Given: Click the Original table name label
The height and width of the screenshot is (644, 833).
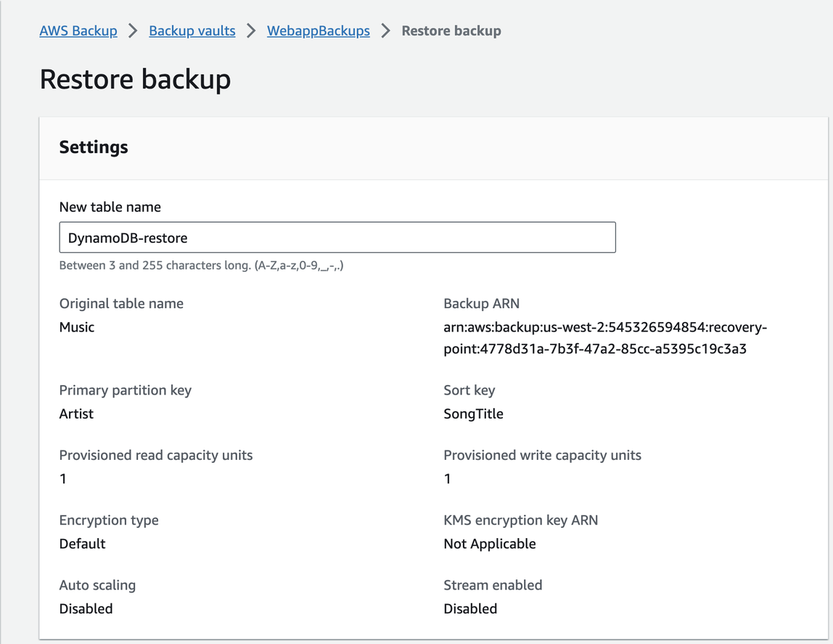Looking at the screenshot, I should [121, 304].
